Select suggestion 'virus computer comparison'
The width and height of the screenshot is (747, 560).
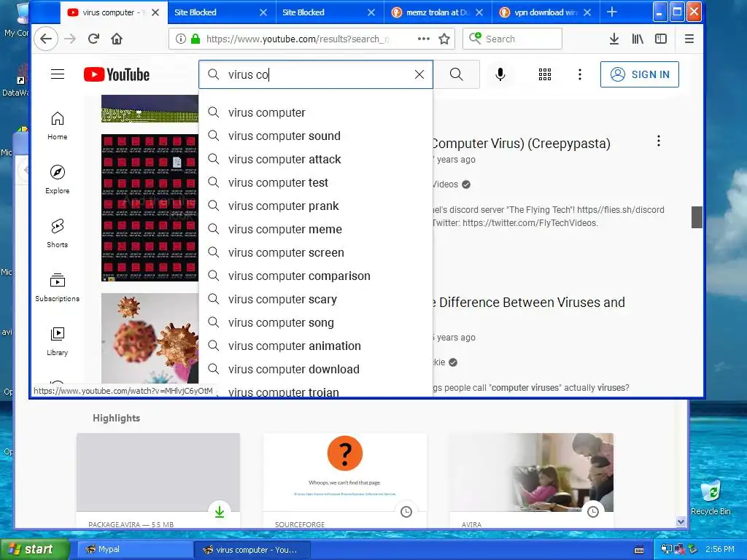(x=316, y=276)
